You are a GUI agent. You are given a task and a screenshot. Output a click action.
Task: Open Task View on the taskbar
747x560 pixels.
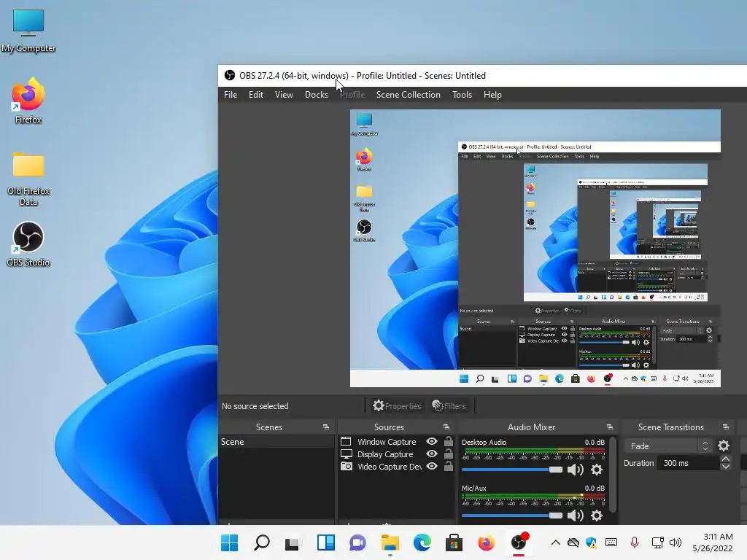pyautogui.click(x=293, y=542)
